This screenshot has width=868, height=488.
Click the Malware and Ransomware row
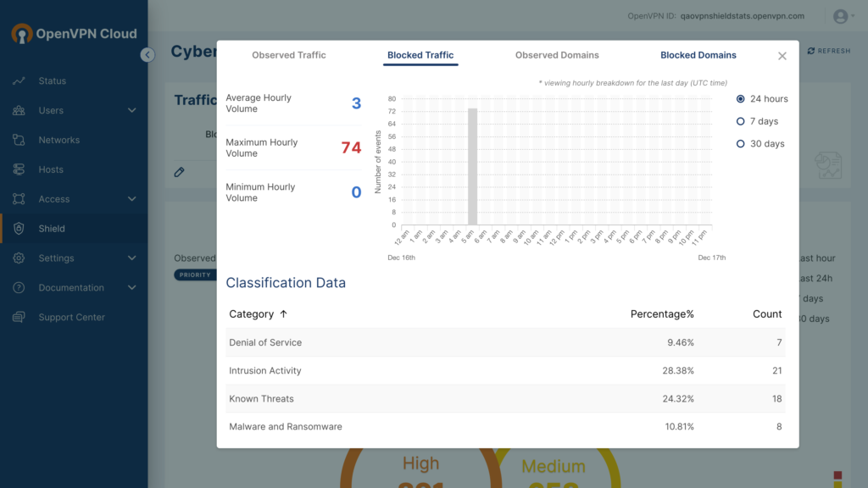(x=505, y=427)
